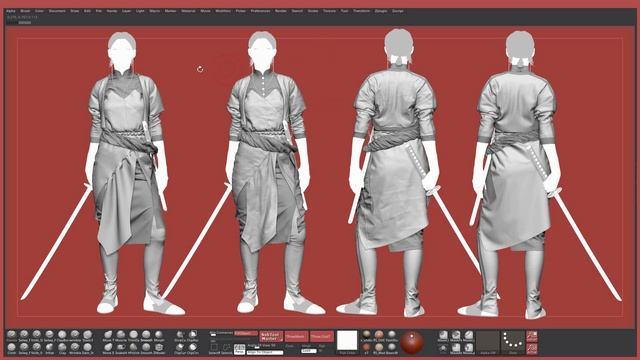Select the SelectLasso tool
This screenshot has height=360, width=640.
point(227,349)
